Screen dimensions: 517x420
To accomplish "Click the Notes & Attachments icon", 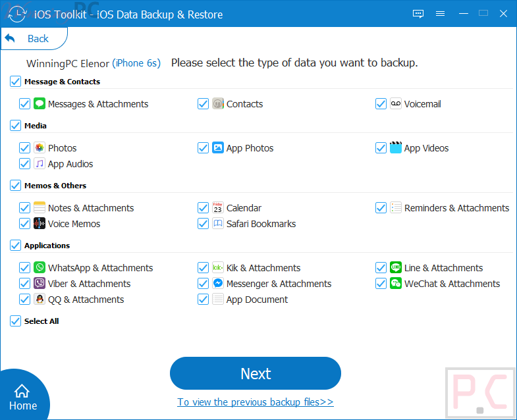I will [40, 207].
